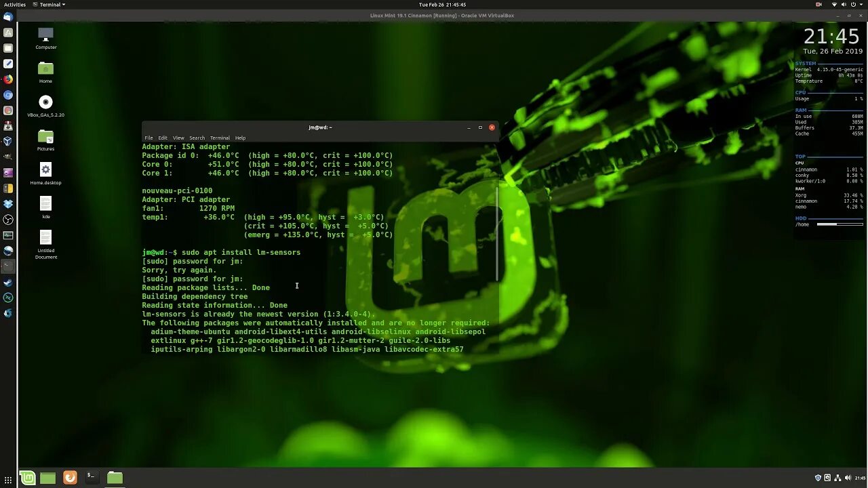Open System Monitor in the dock
The image size is (868, 488).
[x=8, y=235]
